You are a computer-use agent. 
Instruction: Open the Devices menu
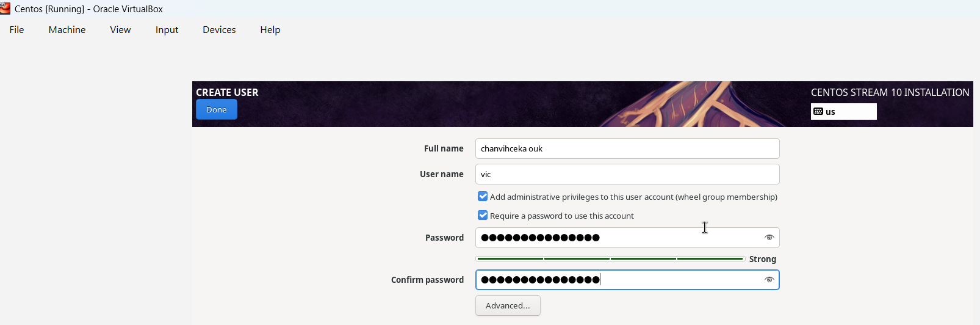coord(219,30)
